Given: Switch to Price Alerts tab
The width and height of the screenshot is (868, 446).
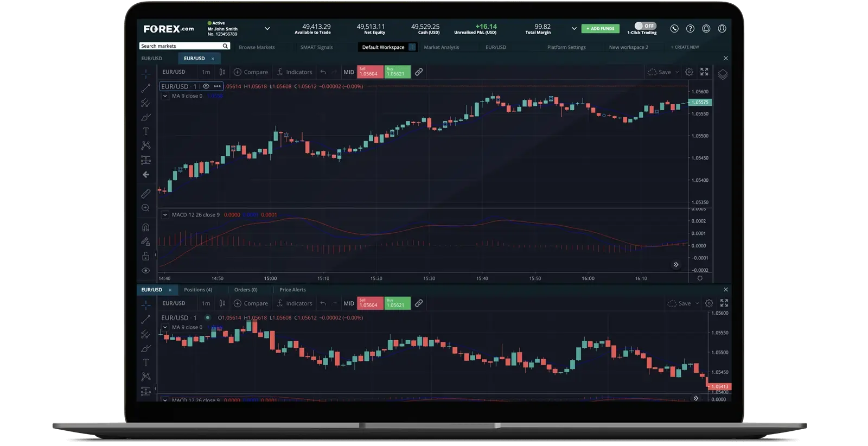Looking at the screenshot, I should (x=292, y=290).
